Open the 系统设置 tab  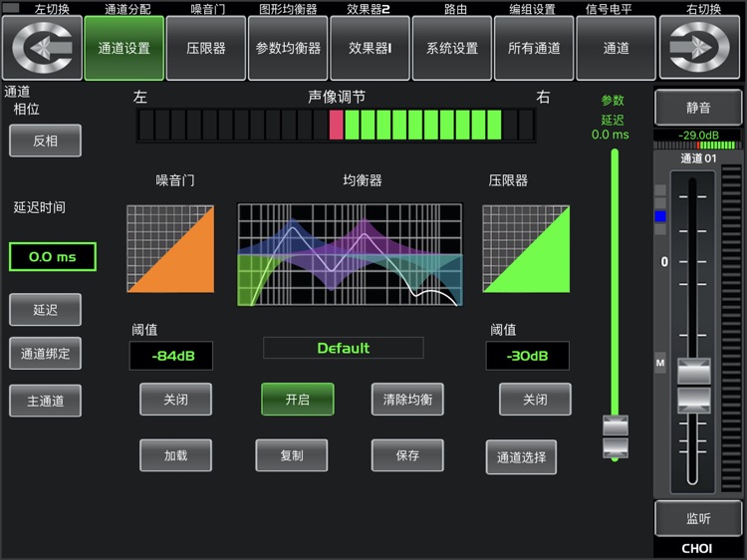coord(451,48)
